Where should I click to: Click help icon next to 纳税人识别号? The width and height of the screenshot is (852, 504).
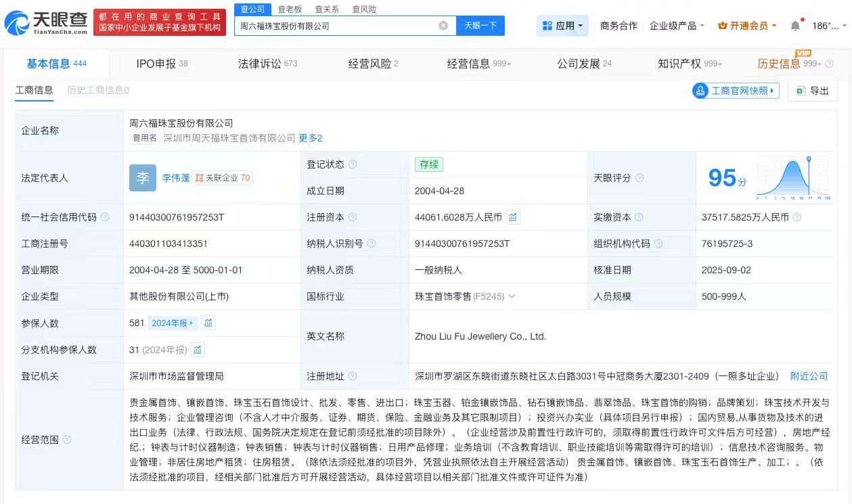click(x=372, y=244)
